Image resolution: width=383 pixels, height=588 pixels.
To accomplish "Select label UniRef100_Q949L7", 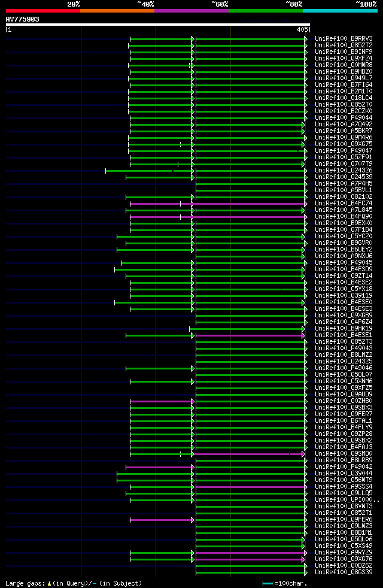I will 344,78.
